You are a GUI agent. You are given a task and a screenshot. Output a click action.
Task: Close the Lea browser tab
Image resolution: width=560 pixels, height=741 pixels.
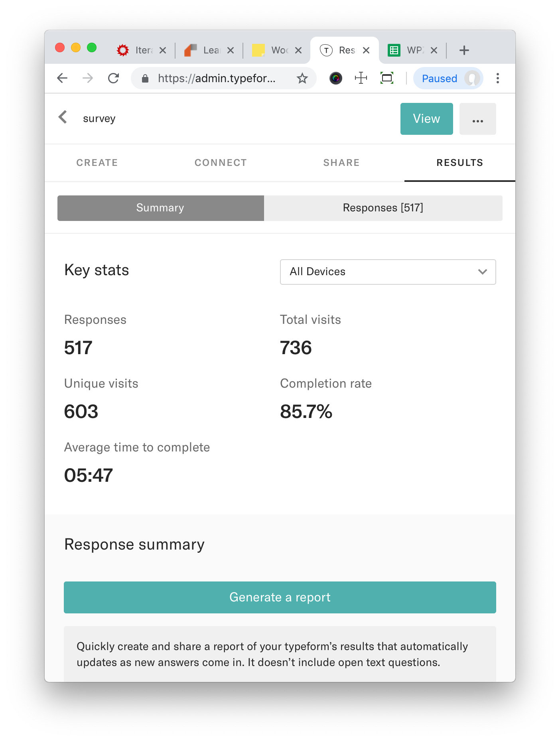coord(231,50)
